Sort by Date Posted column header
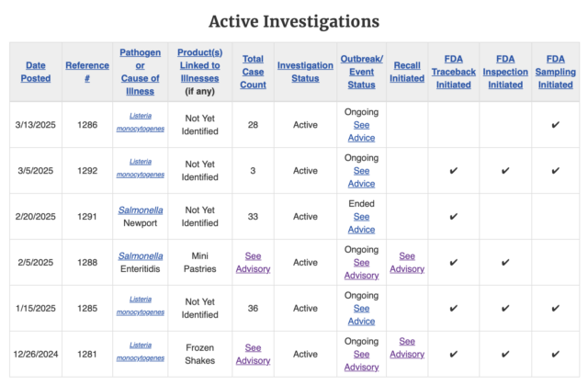This screenshot has width=588, height=385. click(36, 72)
